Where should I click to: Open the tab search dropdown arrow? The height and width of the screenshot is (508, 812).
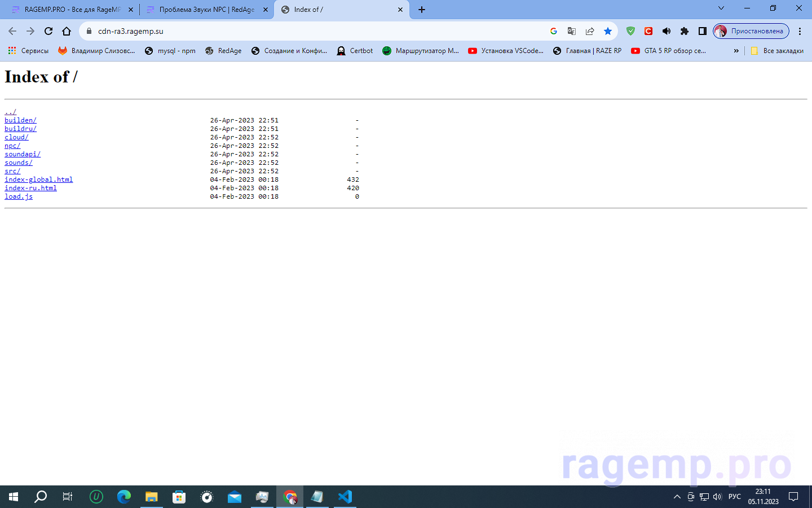[721, 8]
